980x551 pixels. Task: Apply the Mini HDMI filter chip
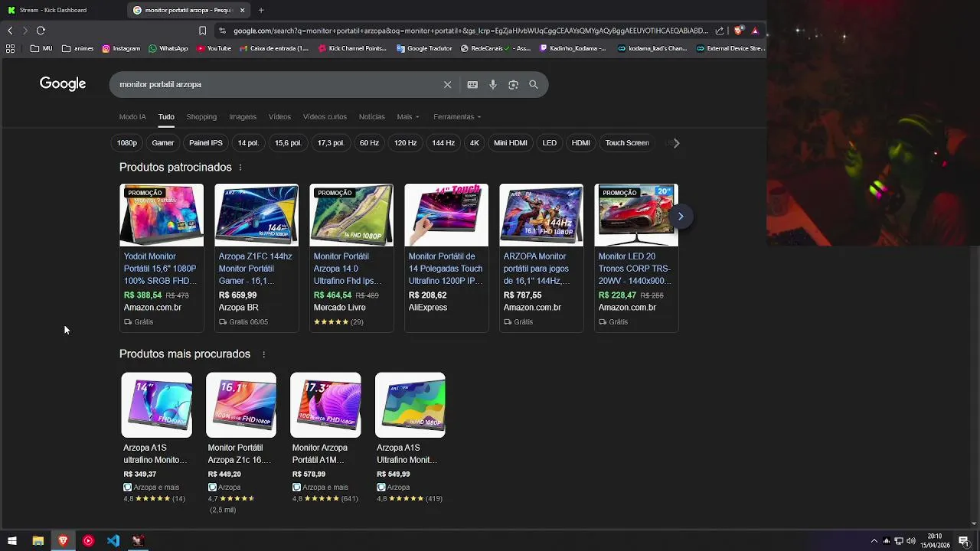pos(511,143)
